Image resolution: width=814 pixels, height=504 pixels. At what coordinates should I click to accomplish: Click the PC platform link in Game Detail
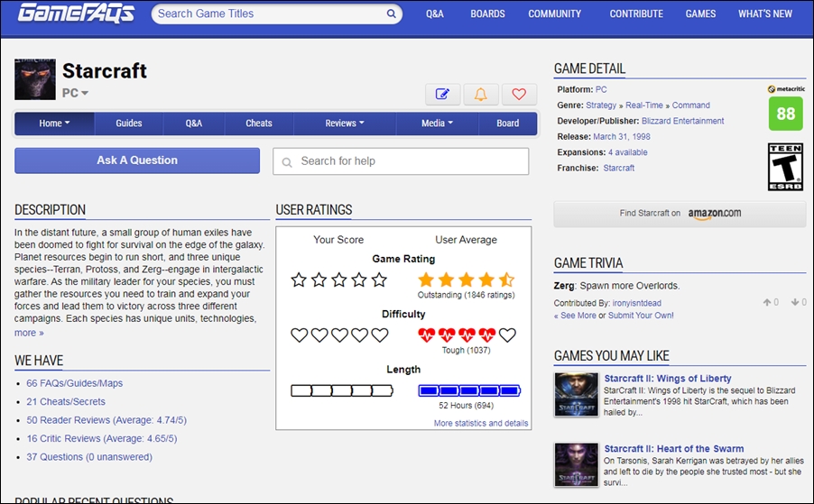(601, 89)
